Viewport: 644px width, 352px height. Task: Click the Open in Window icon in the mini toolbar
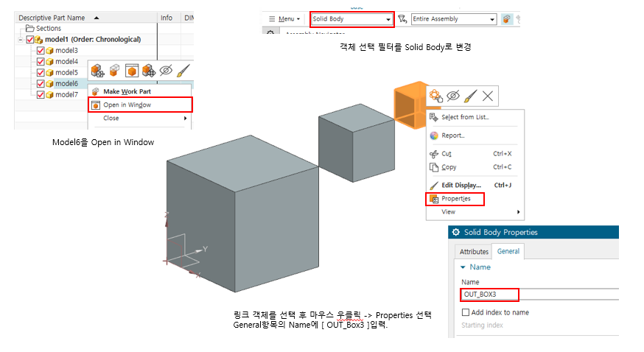[131, 70]
